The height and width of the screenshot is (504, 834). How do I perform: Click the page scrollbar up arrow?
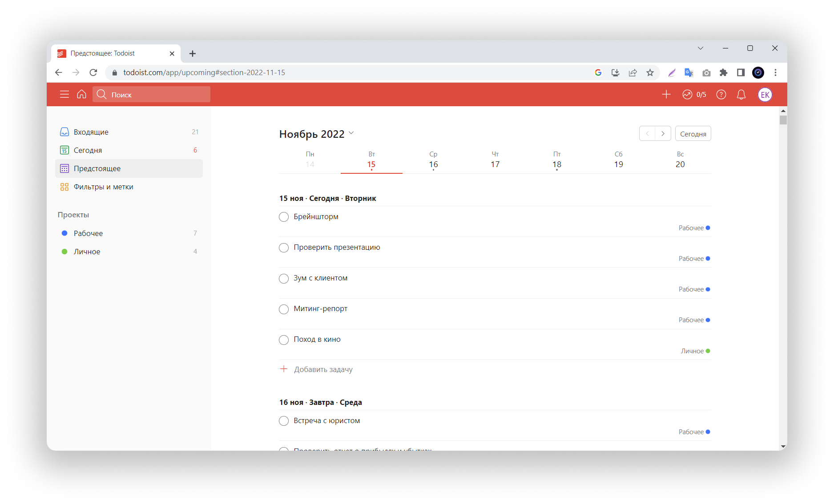(783, 110)
